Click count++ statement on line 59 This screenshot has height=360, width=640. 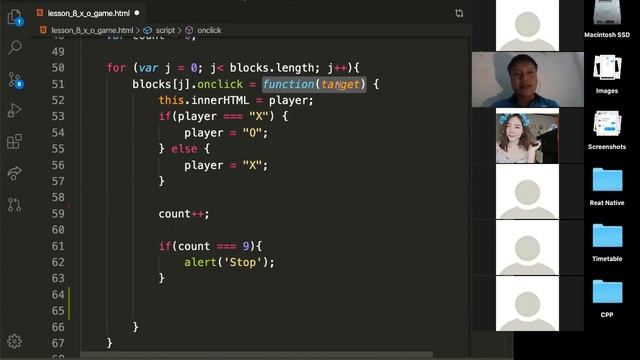coord(184,213)
